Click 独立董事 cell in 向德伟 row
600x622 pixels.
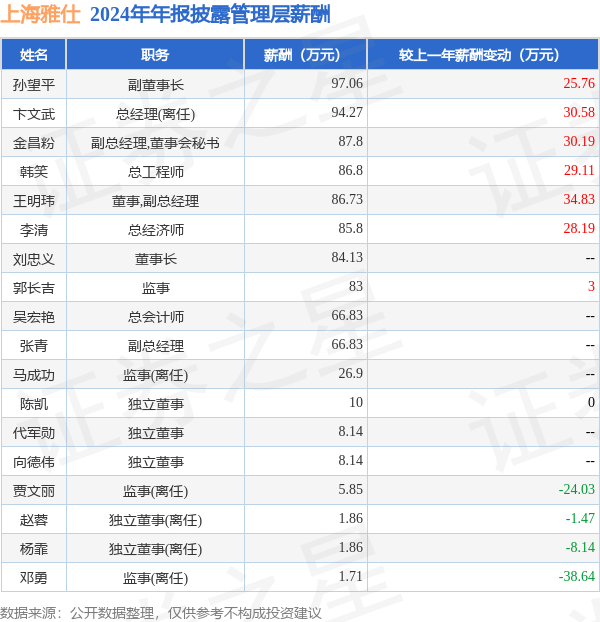click(x=155, y=462)
